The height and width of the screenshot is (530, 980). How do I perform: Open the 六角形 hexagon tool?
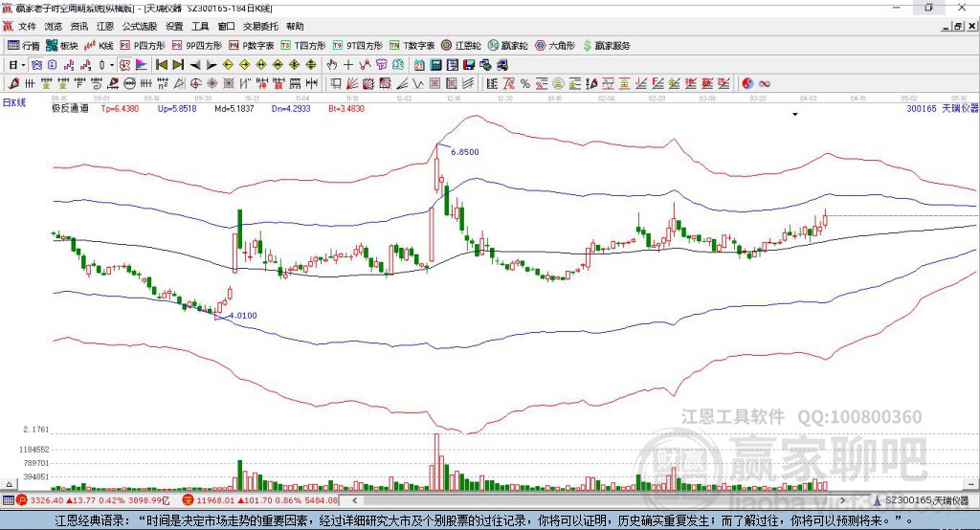pos(555,46)
